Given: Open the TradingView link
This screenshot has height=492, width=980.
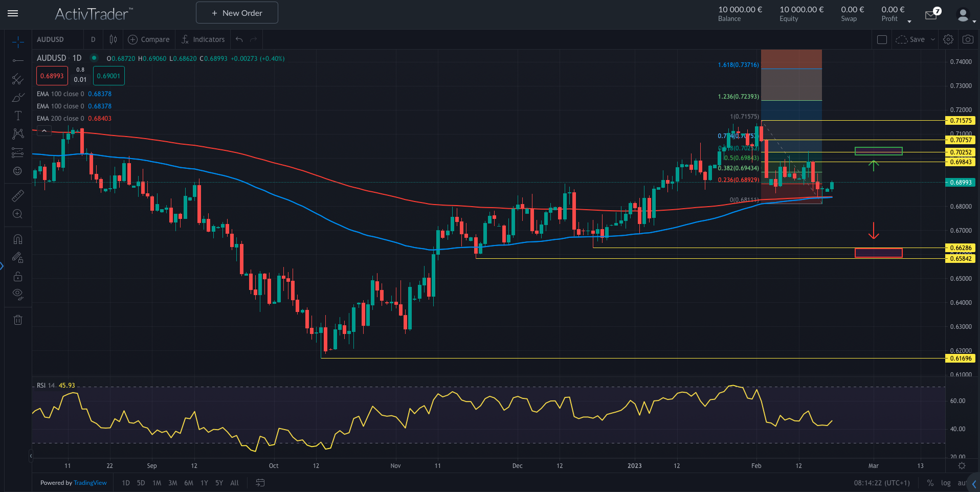Looking at the screenshot, I should (x=90, y=483).
